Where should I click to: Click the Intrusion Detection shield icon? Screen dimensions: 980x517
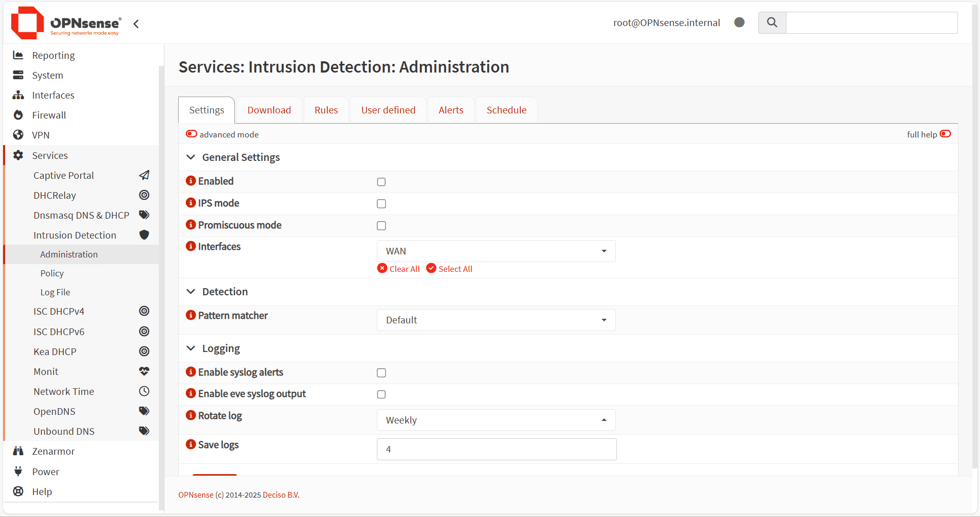(x=144, y=235)
